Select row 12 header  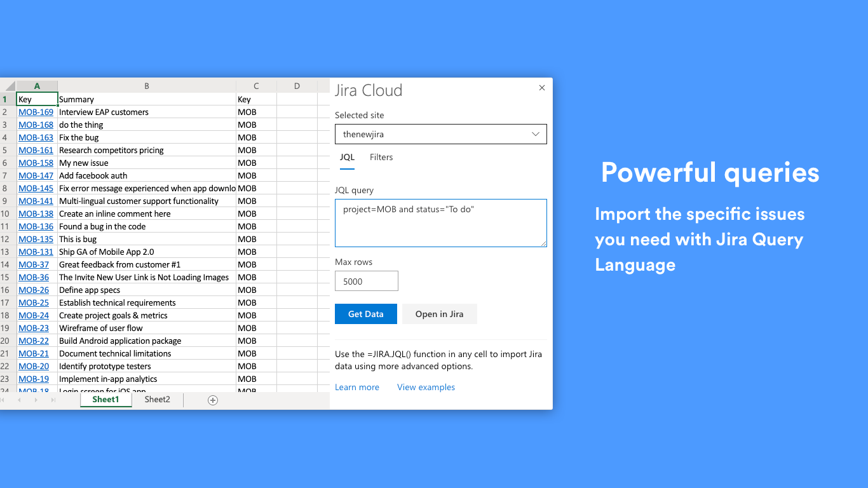click(x=8, y=239)
